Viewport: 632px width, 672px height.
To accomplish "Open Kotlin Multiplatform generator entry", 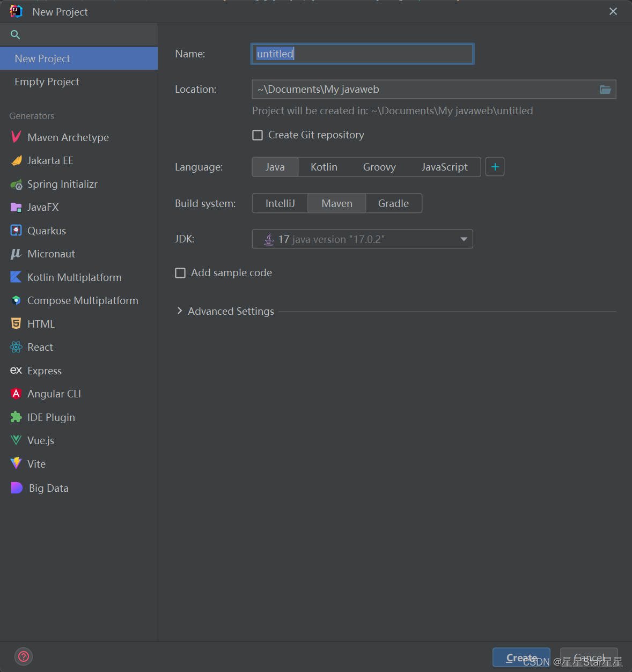I will 79,277.
